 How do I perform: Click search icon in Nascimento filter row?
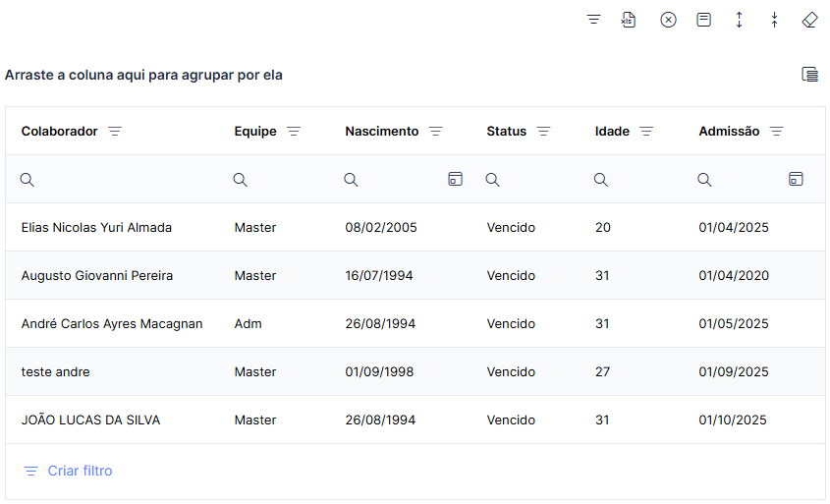351,180
